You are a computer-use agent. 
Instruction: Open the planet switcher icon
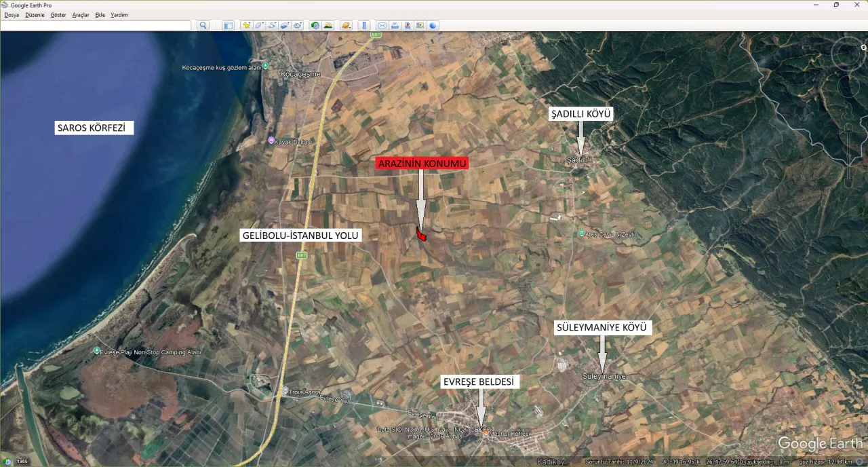point(346,25)
